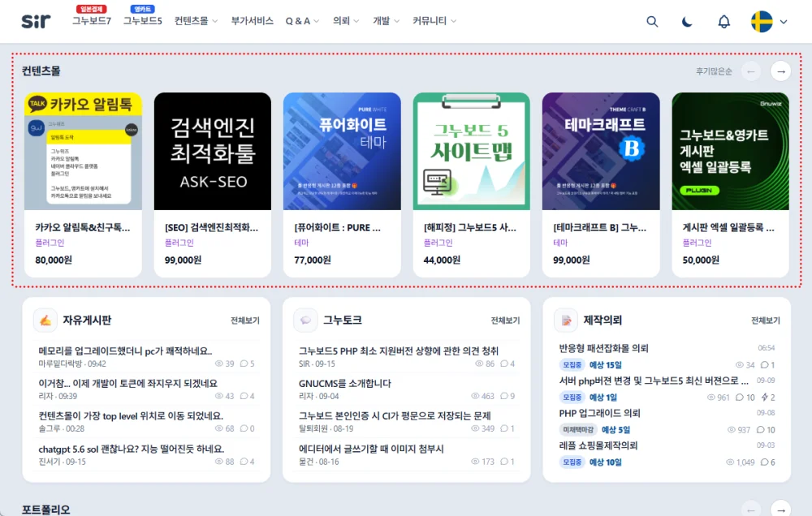This screenshot has width=812, height=516.
Task: Click the [해피정] 그누보드5 product title
Action: (x=469, y=227)
